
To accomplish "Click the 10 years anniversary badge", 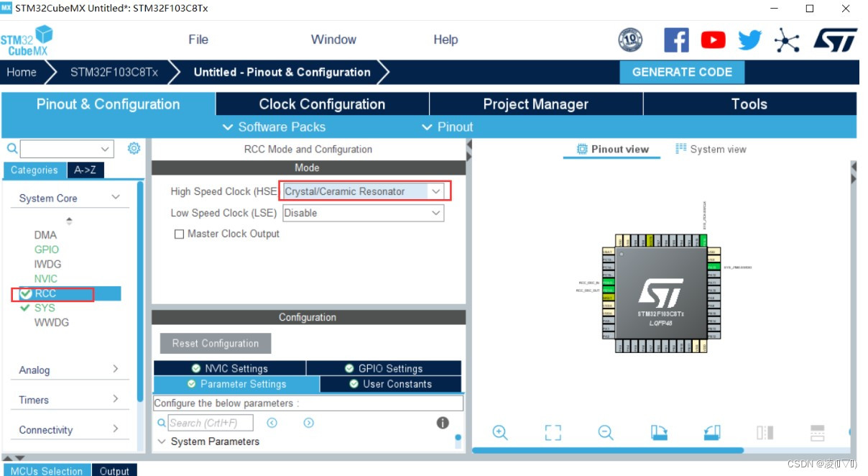I will tap(630, 40).
